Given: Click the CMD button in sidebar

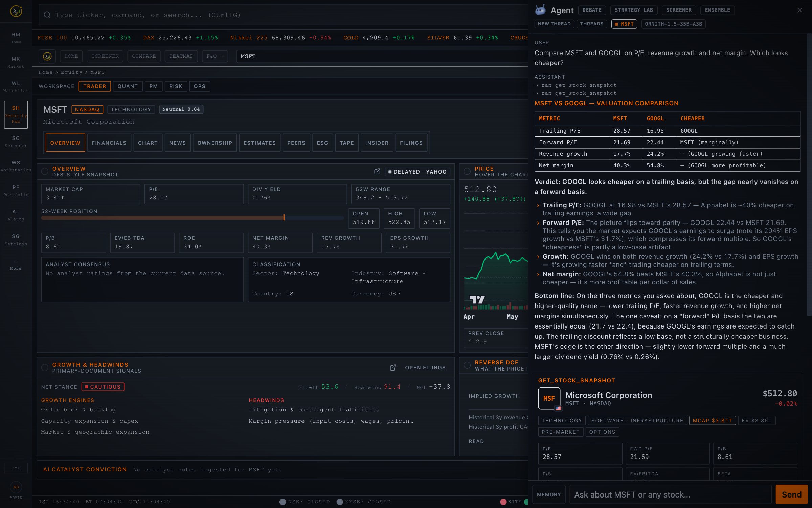Looking at the screenshot, I should pos(16,468).
